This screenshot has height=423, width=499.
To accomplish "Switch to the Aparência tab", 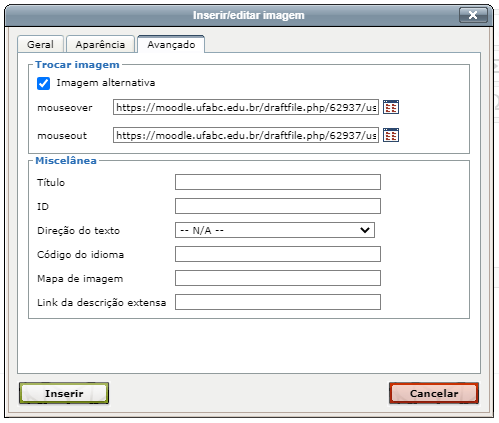I will point(100,44).
